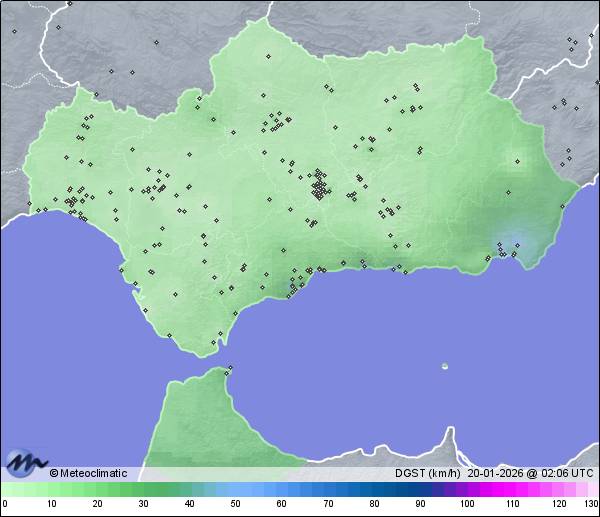
Task: Click the 90 label on the wind scale
Action: [420, 504]
